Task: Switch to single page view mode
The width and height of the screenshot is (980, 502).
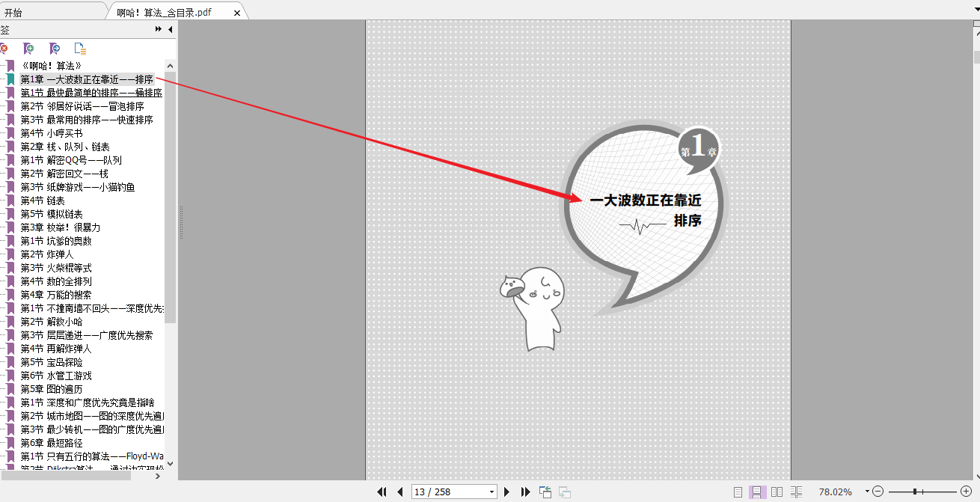Action: tap(738, 492)
